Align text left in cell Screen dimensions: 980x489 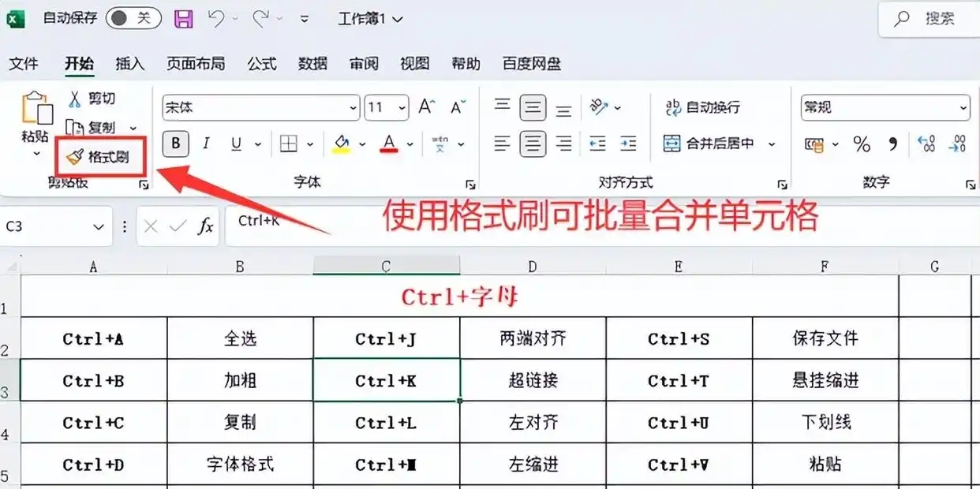(x=503, y=144)
